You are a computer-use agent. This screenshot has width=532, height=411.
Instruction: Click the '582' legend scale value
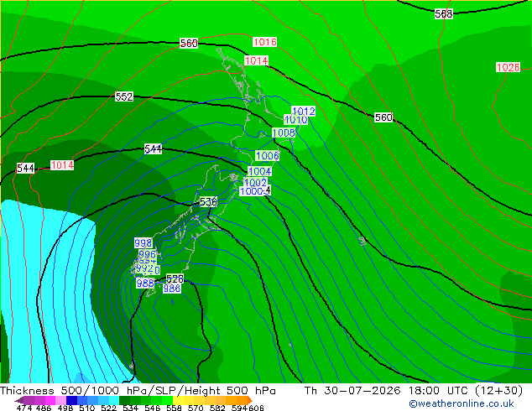click(217, 408)
